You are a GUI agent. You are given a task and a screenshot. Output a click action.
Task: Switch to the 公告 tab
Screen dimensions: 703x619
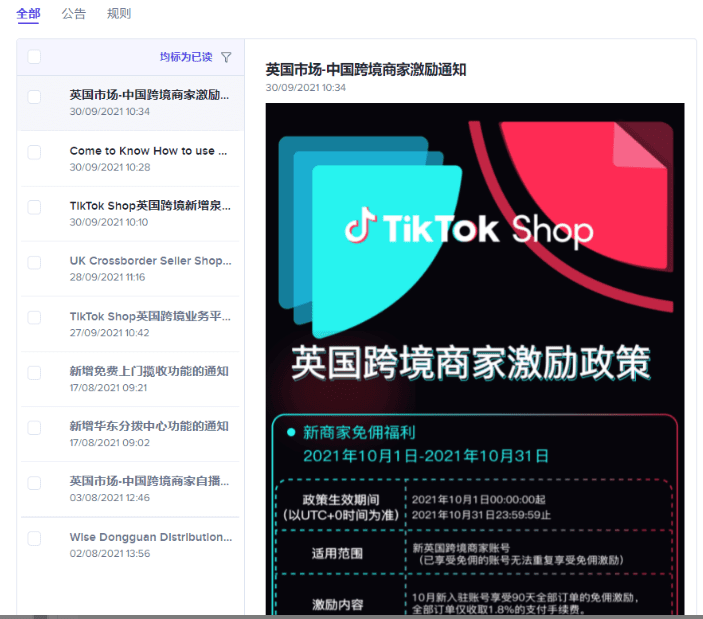coord(74,13)
